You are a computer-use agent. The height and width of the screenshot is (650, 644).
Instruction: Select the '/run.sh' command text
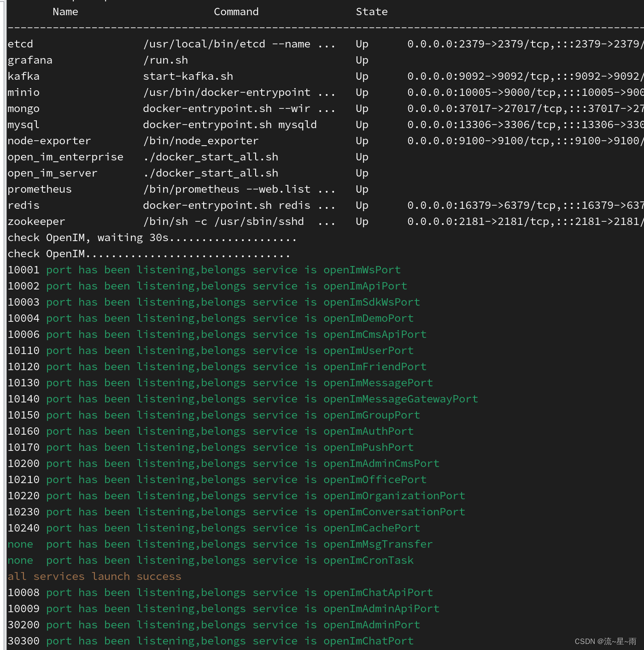click(x=165, y=60)
